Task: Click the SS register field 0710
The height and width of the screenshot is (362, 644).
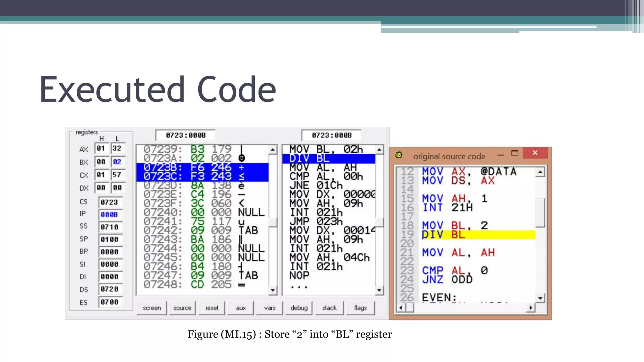Action: tap(110, 227)
